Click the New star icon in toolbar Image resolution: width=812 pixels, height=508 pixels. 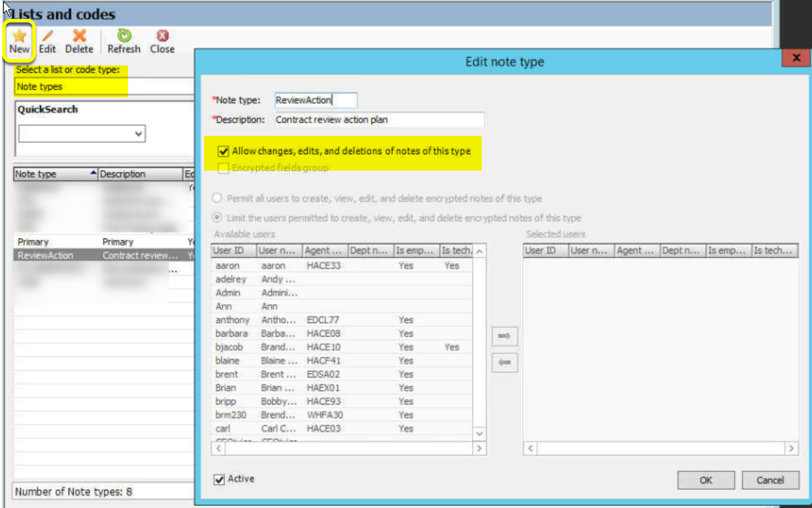(19, 36)
